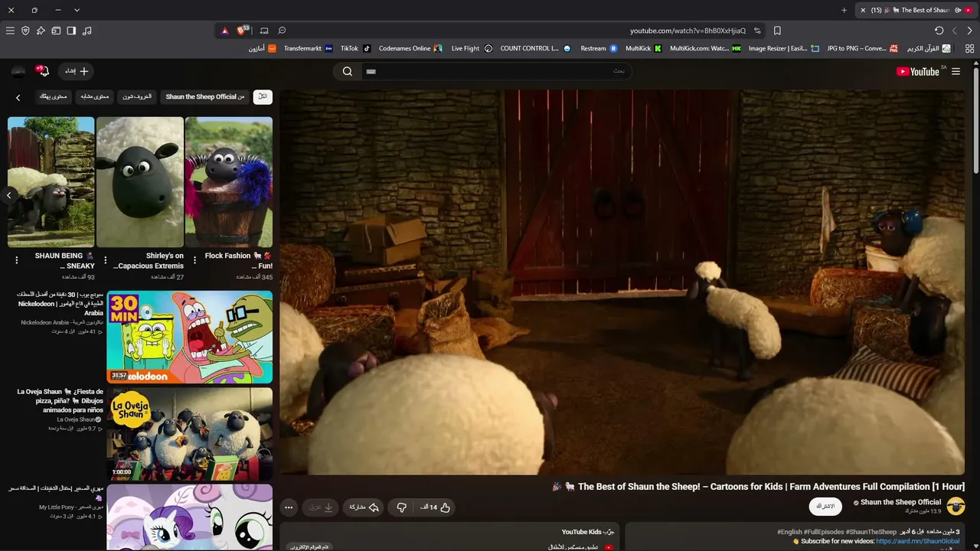Go to the YouTube home logo

coord(917,71)
